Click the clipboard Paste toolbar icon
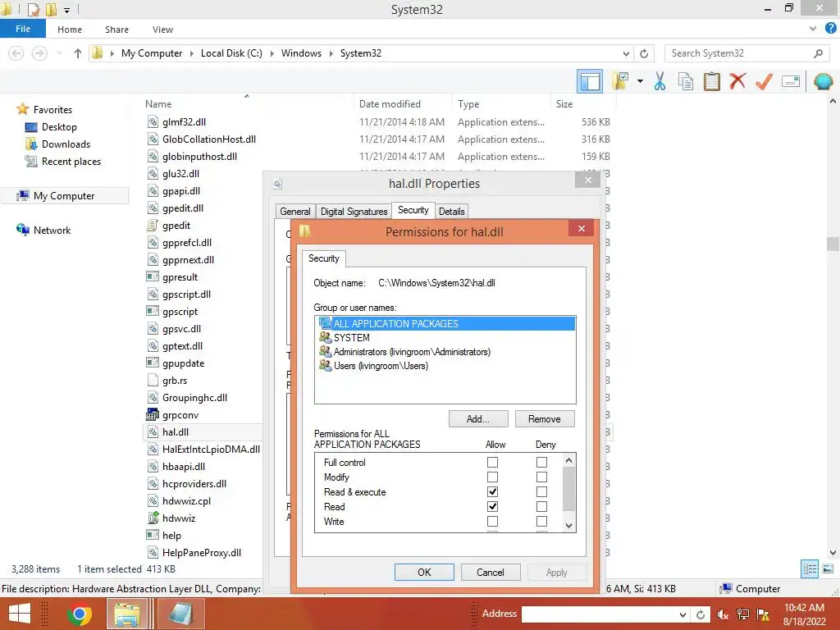840x630 pixels. 711,81
